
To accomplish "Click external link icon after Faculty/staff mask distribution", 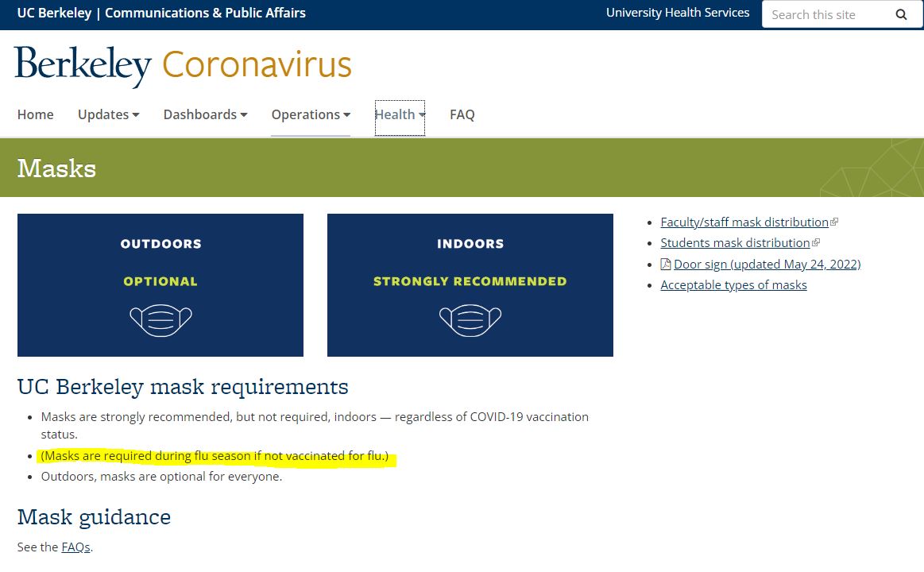I will [834, 222].
